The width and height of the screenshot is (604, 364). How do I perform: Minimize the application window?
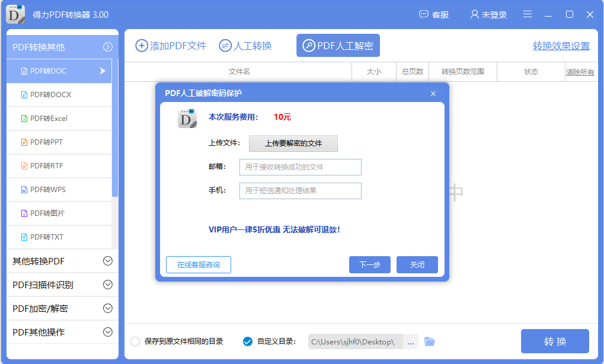(548, 15)
